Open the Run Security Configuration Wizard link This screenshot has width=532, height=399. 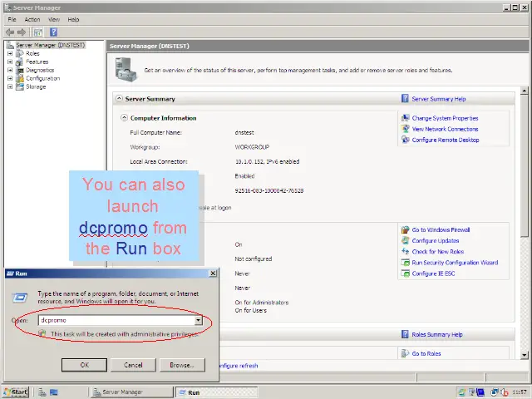tap(455, 263)
